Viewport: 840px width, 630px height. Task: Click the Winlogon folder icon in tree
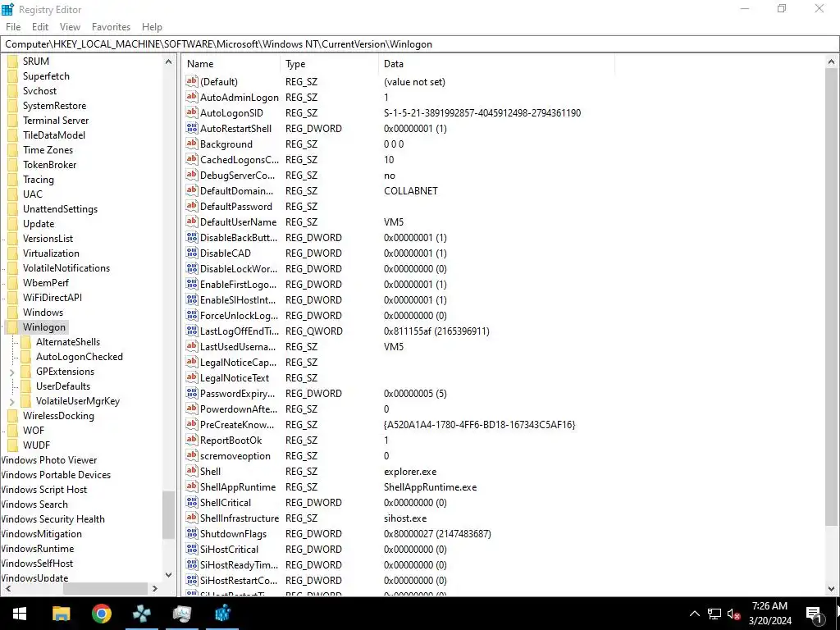tap(13, 327)
